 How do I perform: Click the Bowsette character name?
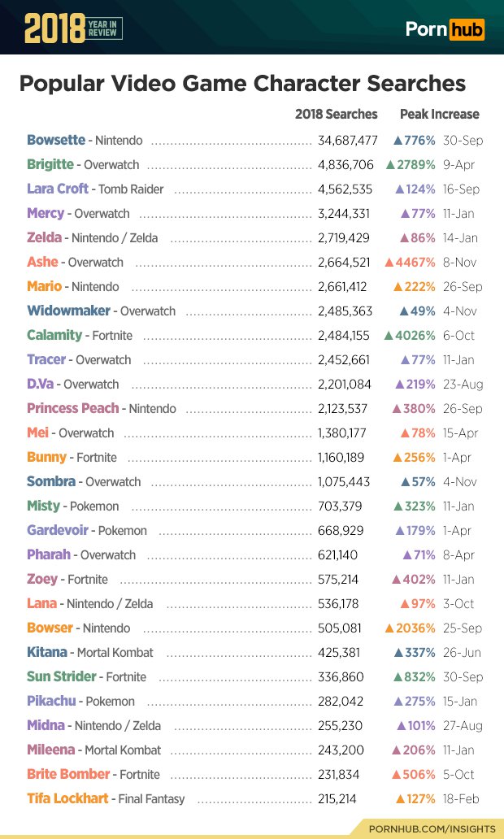[x=55, y=140]
